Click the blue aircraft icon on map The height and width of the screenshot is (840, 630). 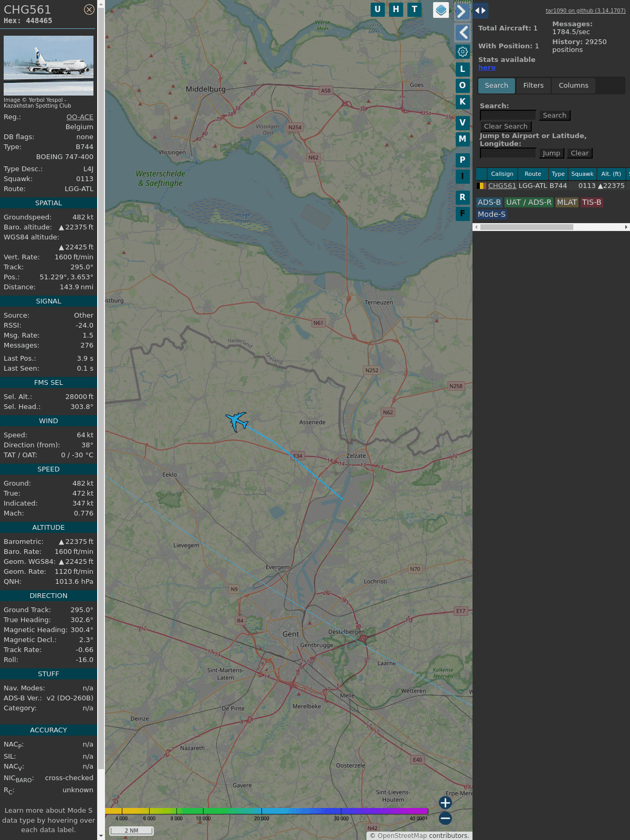pyautogui.click(x=237, y=421)
